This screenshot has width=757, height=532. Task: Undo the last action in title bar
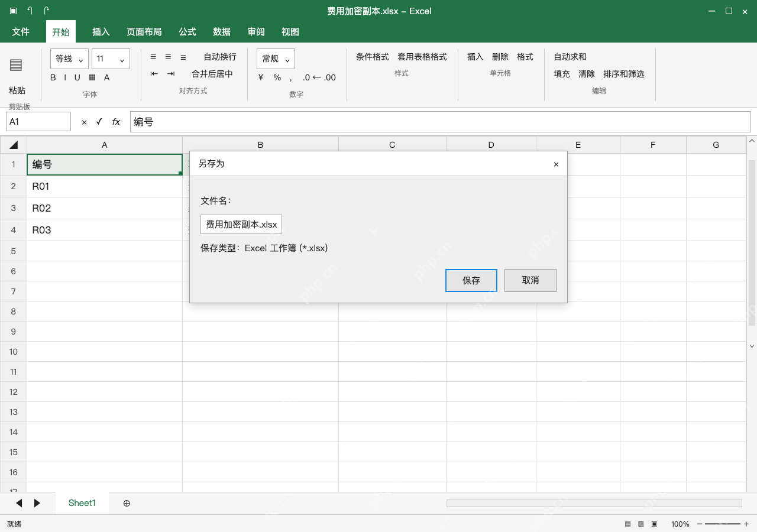point(30,11)
